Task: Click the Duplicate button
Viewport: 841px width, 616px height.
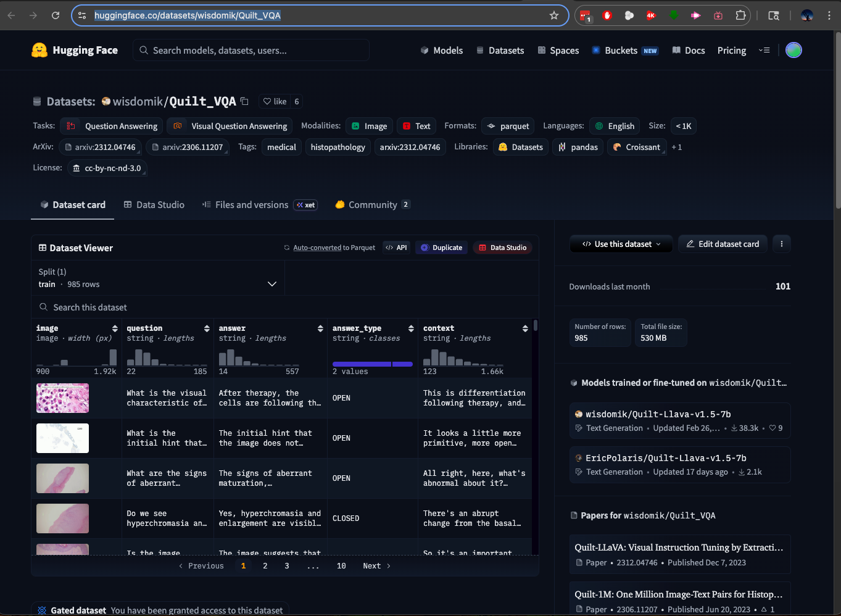Action: (x=441, y=248)
